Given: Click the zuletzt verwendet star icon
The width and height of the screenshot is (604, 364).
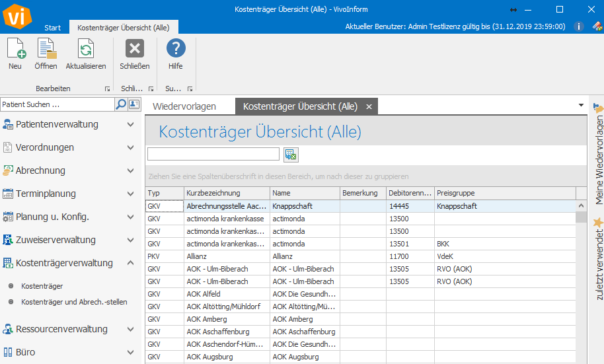Looking at the screenshot, I should 598,223.
